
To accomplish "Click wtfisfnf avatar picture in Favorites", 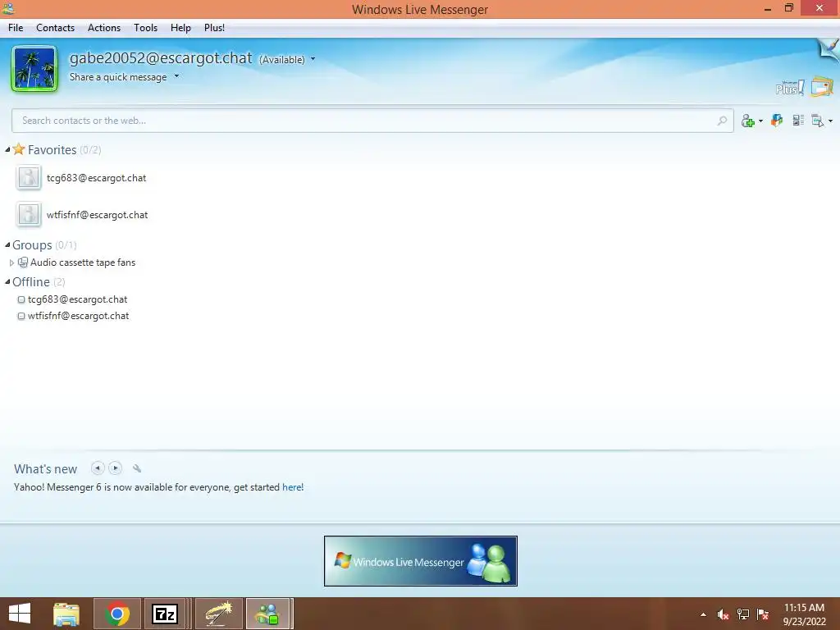I will [29, 215].
